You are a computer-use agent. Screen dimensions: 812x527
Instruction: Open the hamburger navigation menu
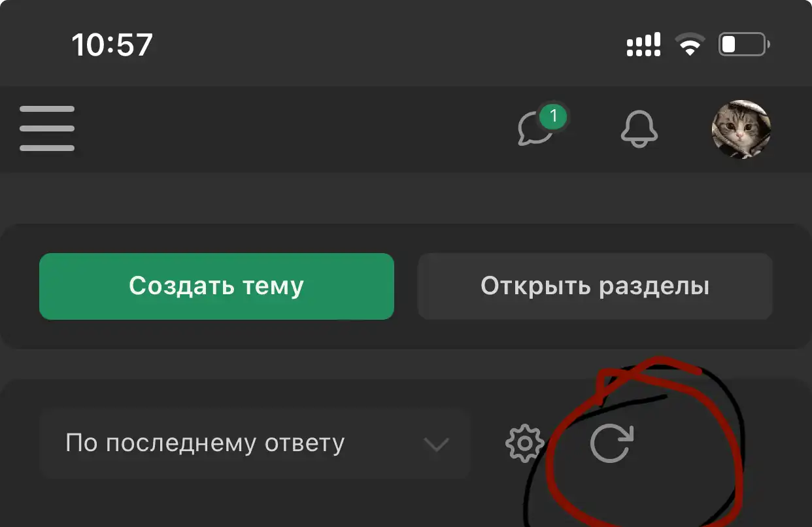(47, 129)
